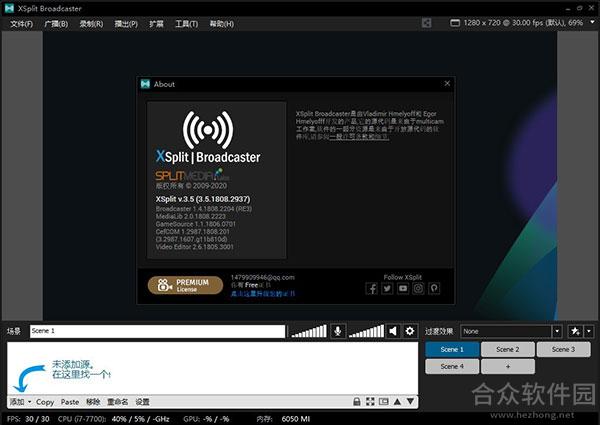Click Follow XSplit label
This screenshot has width=600, height=425.
click(x=403, y=277)
